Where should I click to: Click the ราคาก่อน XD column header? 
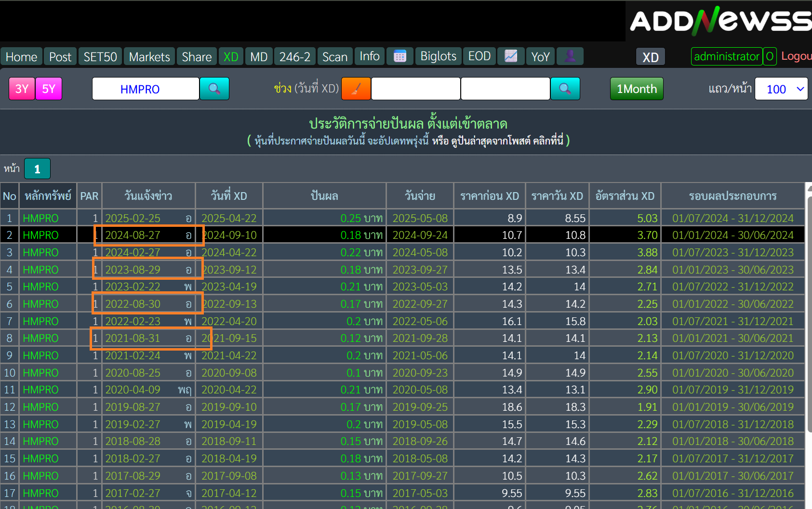pyautogui.click(x=490, y=196)
